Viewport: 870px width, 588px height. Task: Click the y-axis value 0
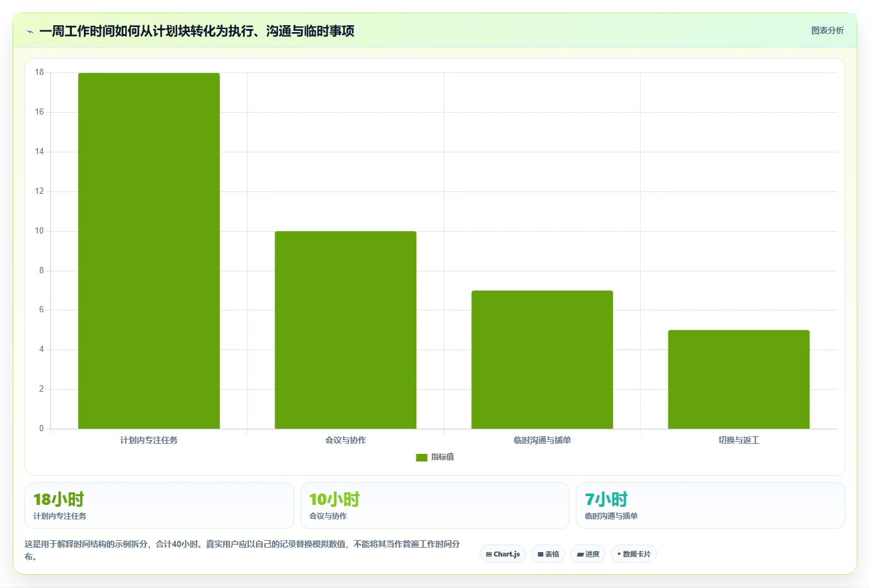coord(42,429)
